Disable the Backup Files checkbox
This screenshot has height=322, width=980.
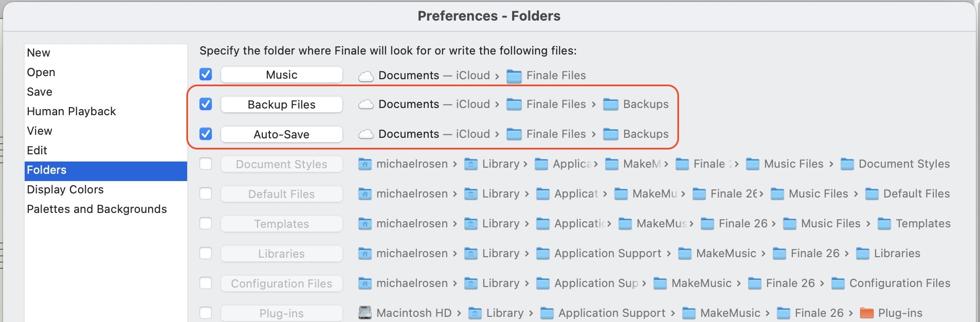point(206,104)
